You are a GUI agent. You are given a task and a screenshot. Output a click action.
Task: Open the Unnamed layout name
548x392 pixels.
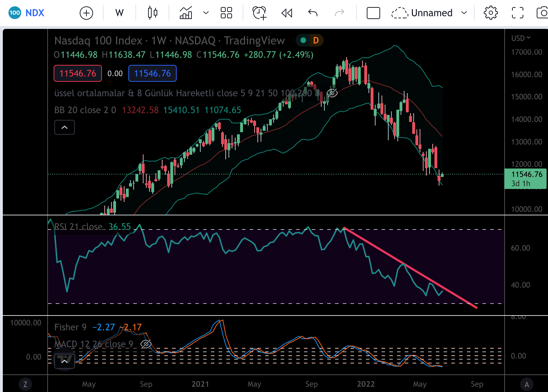click(x=432, y=13)
